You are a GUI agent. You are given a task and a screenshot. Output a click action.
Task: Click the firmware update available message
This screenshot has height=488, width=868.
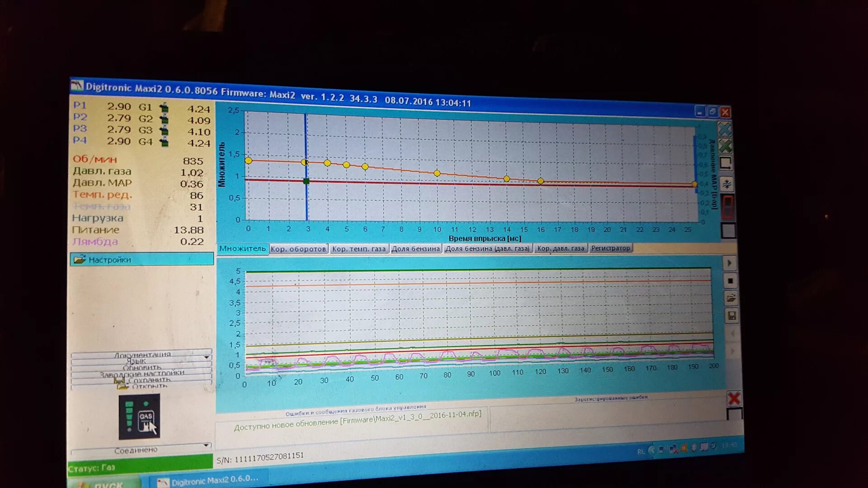358,421
